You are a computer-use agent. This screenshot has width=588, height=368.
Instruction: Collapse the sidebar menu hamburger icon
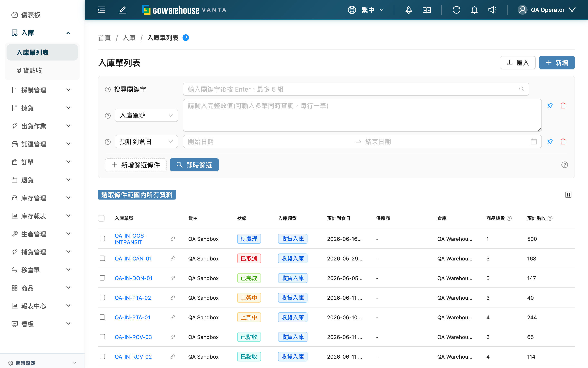pos(101,10)
